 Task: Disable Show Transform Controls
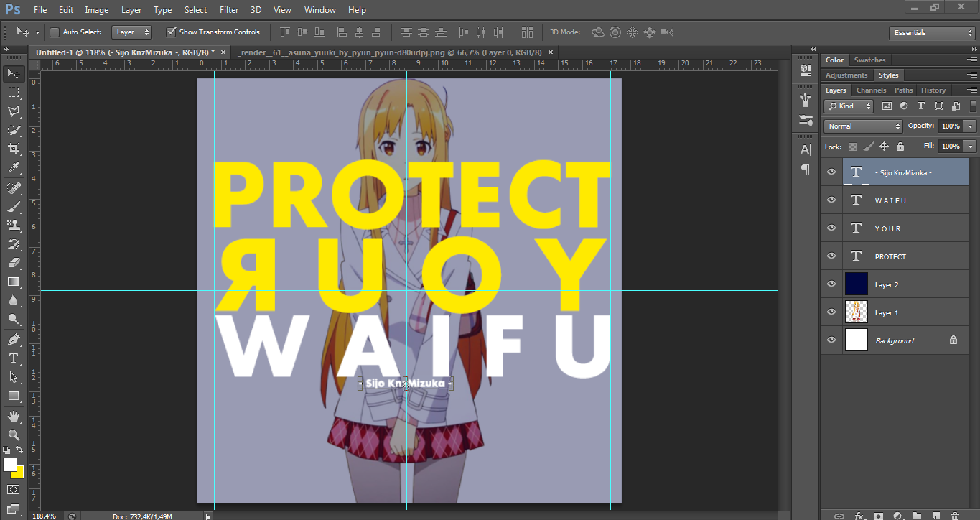tap(171, 32)
